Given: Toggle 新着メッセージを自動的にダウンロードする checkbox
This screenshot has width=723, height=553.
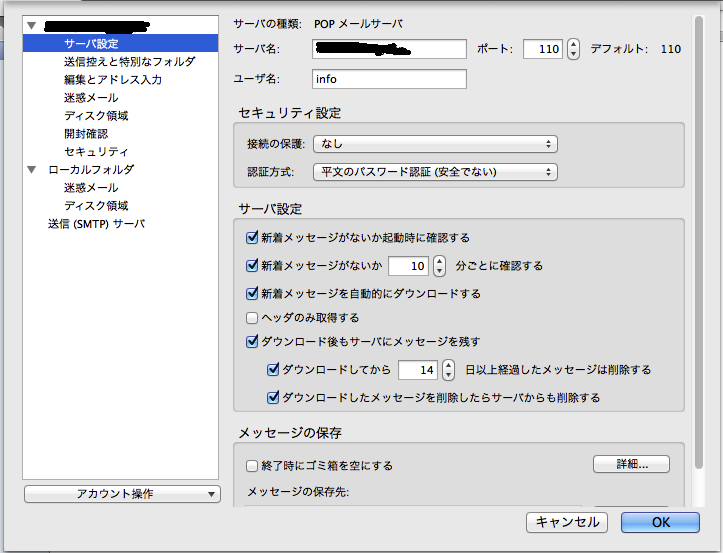Looking at the screenshot, I should 253,294.
